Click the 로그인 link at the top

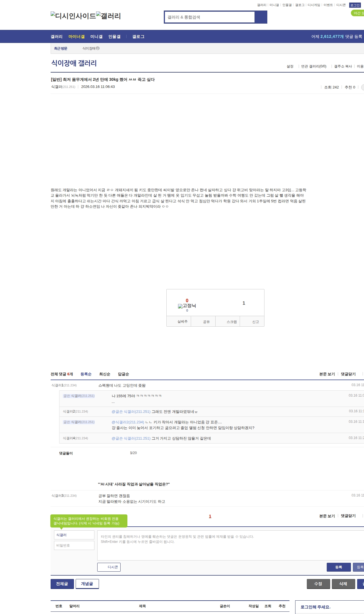pos(355,5)
